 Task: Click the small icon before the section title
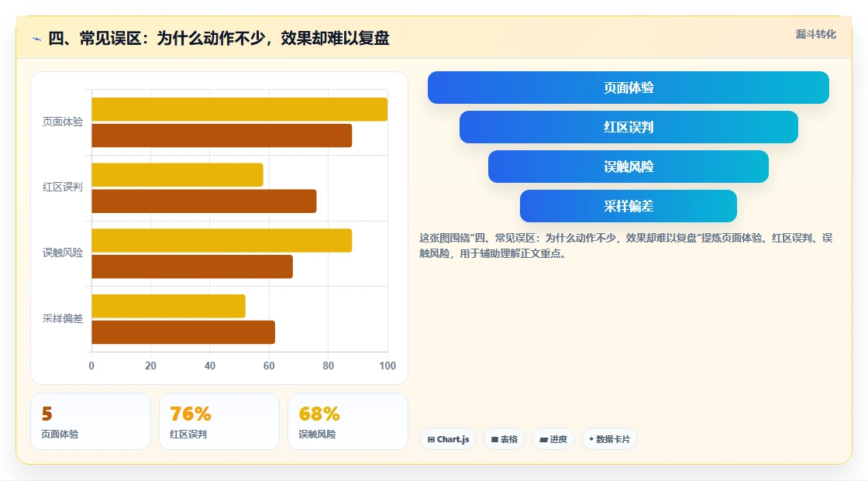click(x=37, y=39)
